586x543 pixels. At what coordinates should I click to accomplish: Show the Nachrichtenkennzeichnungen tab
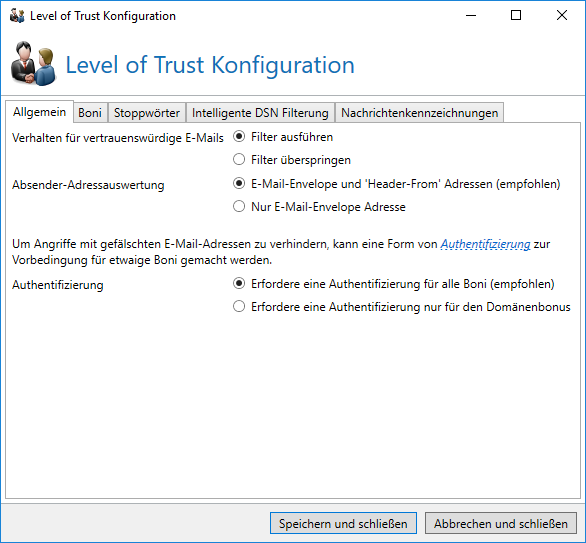[x=419, y=112]
